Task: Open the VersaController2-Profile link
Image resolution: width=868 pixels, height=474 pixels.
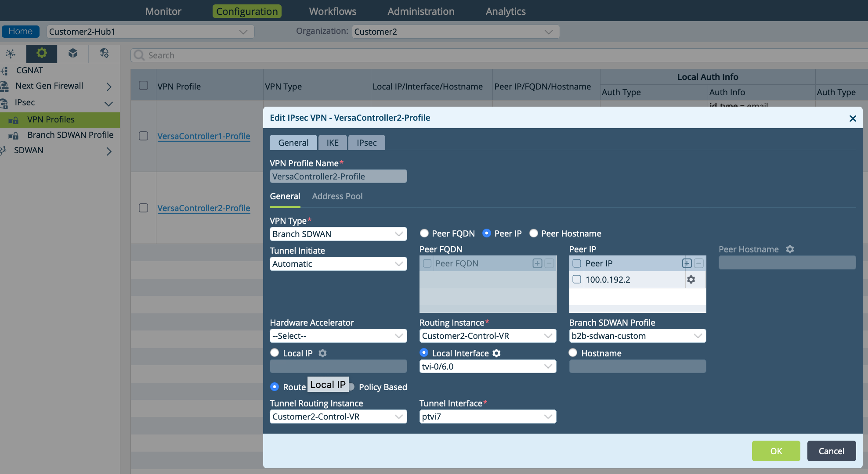Action: click(204, 208)
